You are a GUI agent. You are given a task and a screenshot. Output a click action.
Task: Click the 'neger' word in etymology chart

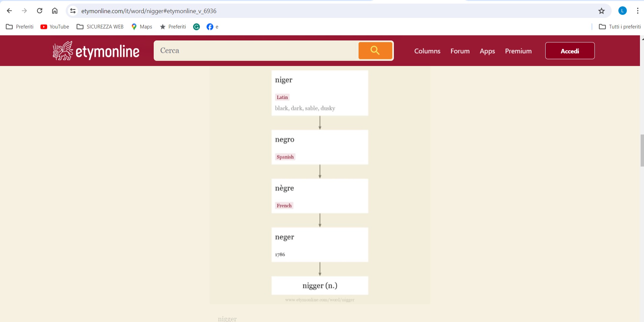click(285, 237)
